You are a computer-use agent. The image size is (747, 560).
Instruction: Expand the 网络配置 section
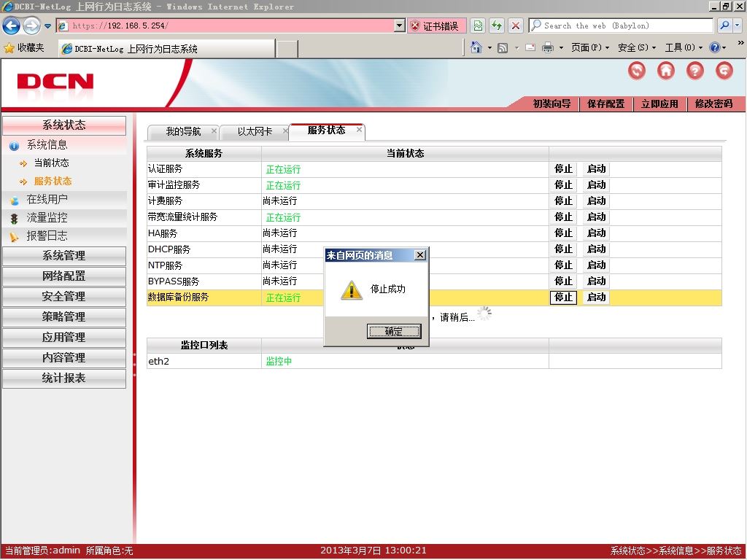[64, 276]
